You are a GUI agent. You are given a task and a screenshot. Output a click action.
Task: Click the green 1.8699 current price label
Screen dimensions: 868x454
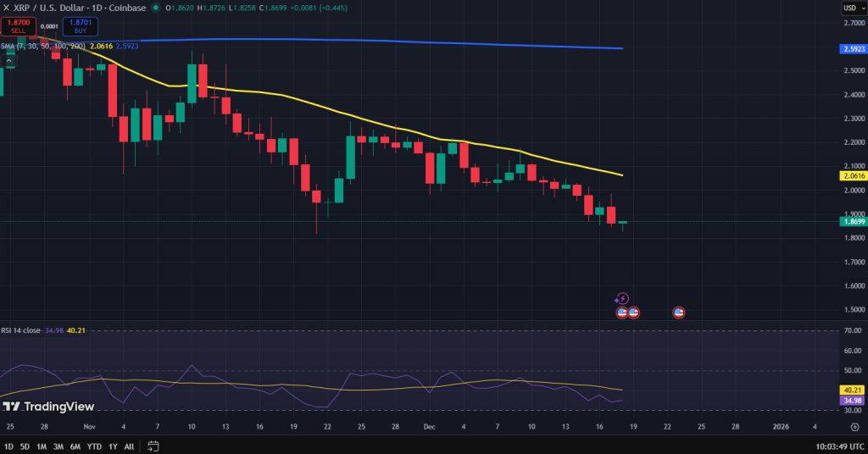[854, 222]
